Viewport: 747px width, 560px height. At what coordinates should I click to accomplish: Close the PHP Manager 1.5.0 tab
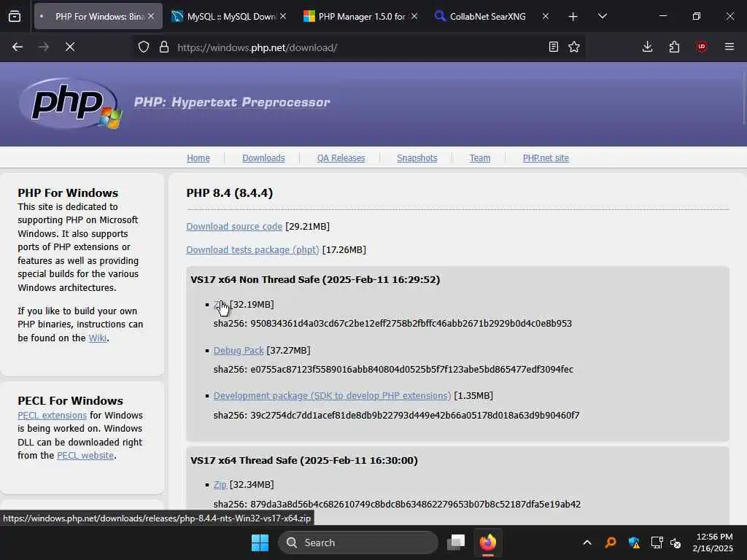tap(414, 16)
